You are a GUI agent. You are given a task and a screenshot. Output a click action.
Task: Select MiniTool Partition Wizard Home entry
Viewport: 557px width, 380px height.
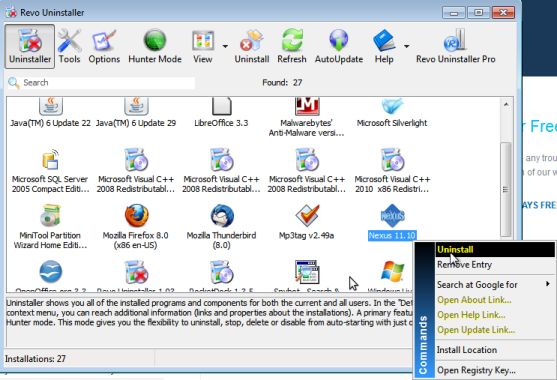(x=50, y=227)
